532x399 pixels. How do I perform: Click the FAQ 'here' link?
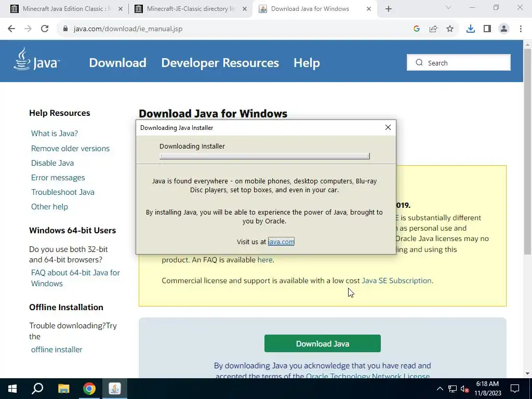(x=264, y=260)
